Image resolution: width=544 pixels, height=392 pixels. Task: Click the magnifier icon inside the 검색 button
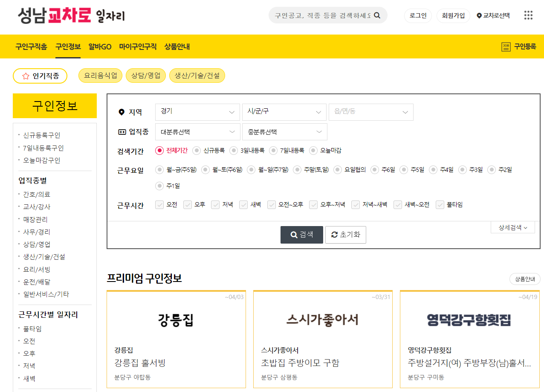point(294,235)
